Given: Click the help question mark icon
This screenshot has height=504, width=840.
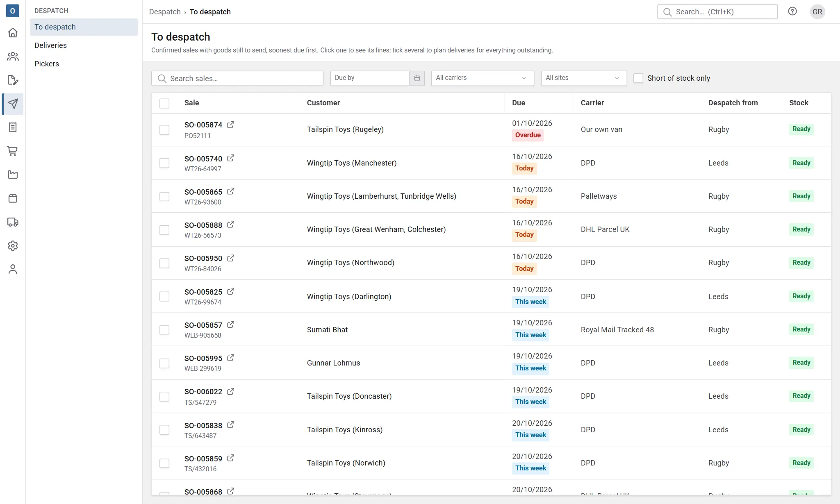Looking at the screenshot, I should (x=792, y=11).
